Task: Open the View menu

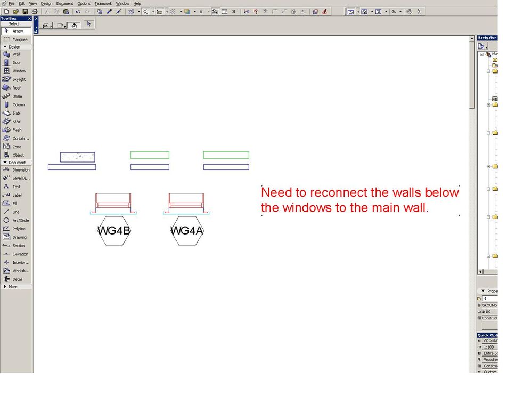Action: (33, 3)
